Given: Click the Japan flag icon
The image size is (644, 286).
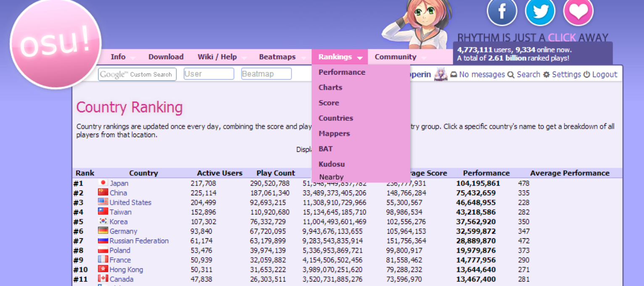Looking at the screenshot, I should click(x=103, y=183).
